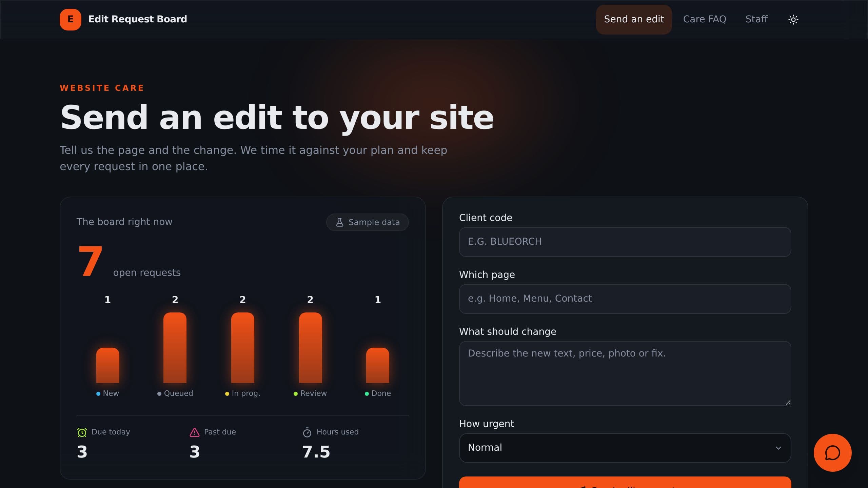The height and width of the screenshot is (488, 868).
Task: Click the yellow dot beside In prog.
Action: click(227, 393)
